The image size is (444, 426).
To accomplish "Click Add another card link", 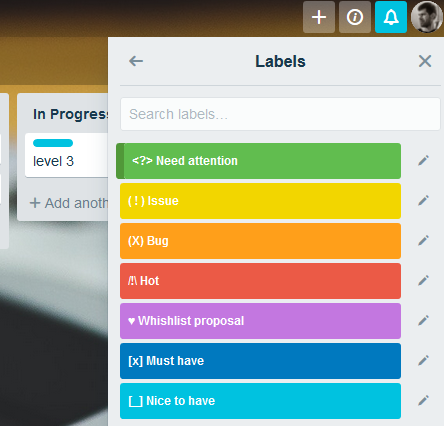I will pyautogui.click(x=69, y=203).
